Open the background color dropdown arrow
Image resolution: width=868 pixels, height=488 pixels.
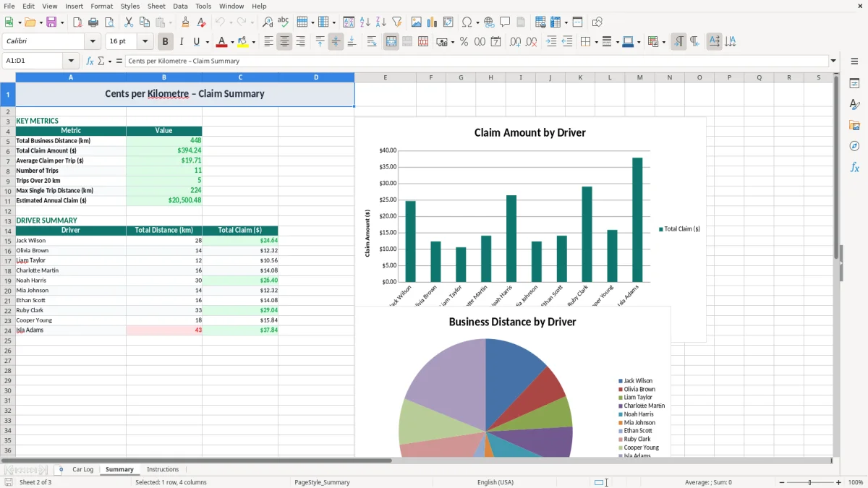[253, 42]
